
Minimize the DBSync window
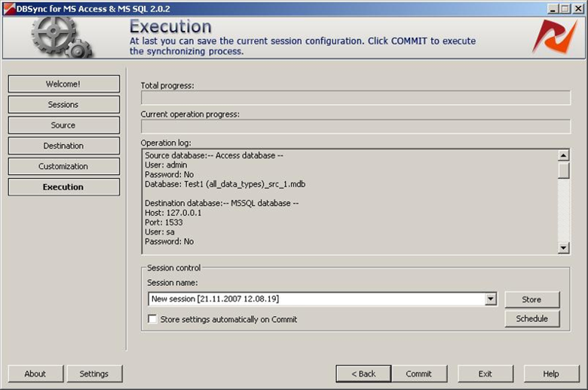pyautogui.click(x=553, y=8)
